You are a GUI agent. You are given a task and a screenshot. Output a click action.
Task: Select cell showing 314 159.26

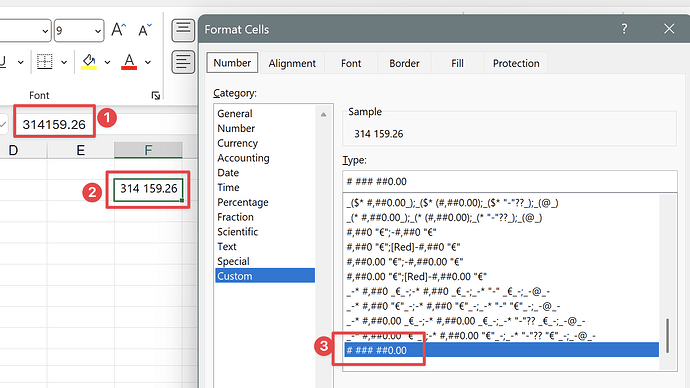pos(149,189)
